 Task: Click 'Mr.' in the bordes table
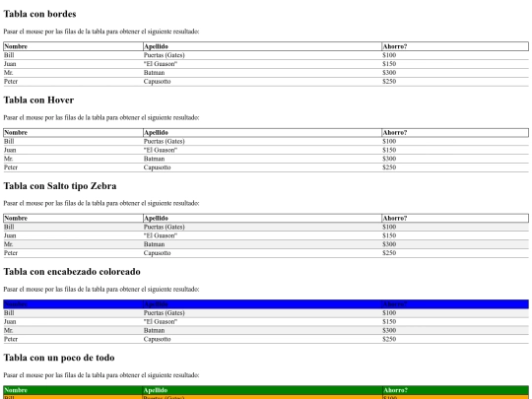tap(9, 73)
